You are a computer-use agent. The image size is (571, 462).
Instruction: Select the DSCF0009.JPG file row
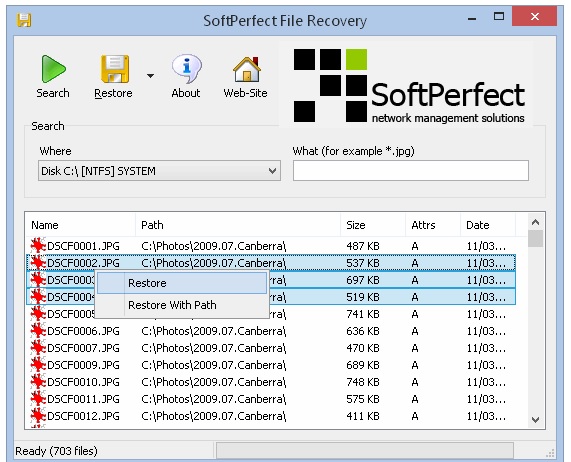[271, 365]
